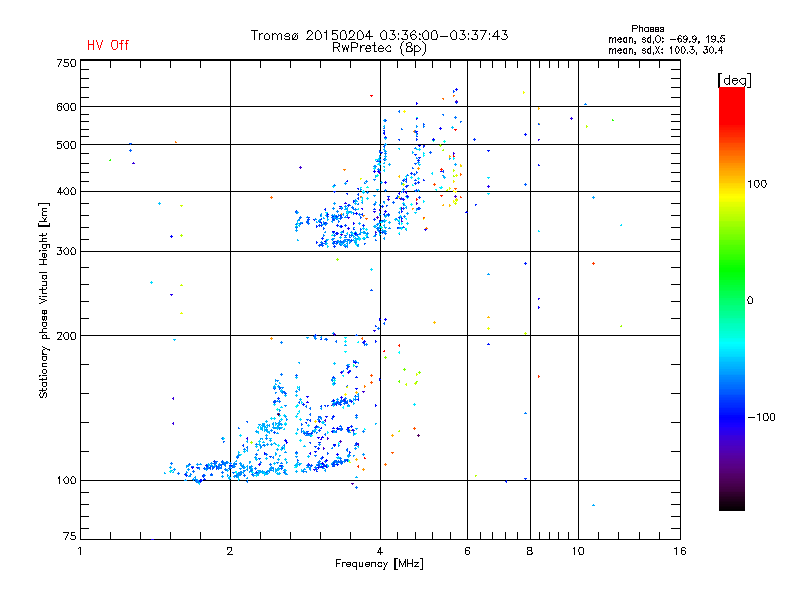Click the y-axis '300' tick label

tap(66, 252)
